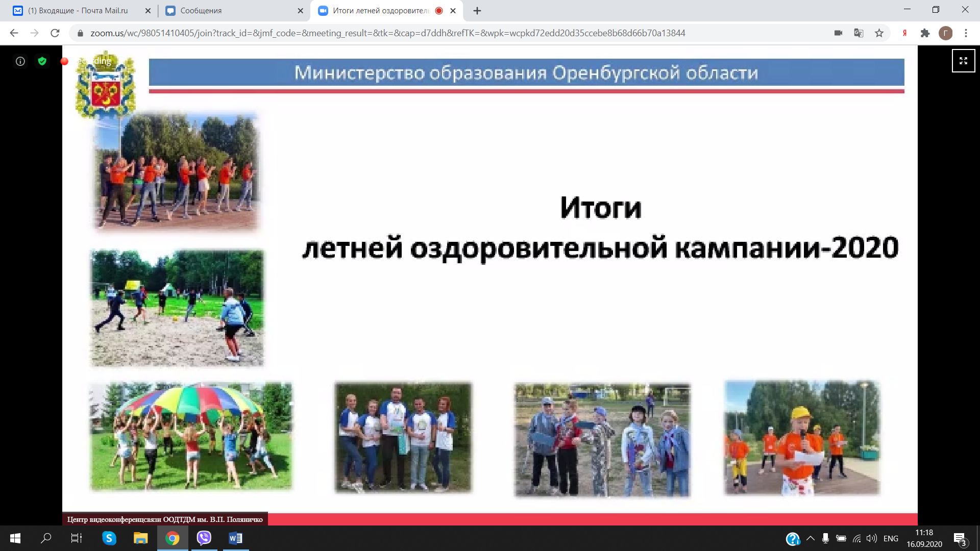Image resolution: width=980 pixels, height=551 pixels.
Task: Close the Zoom meeting tab
Action: click(x=453, y=11)
